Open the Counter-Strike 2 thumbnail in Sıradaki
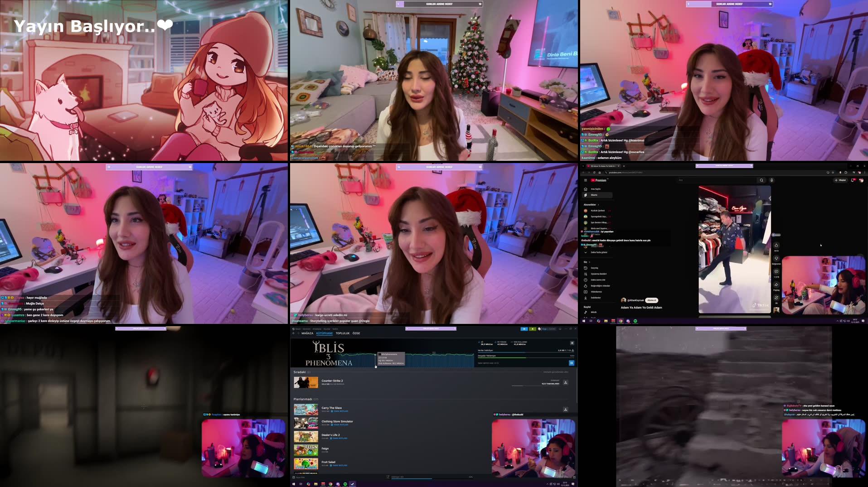 coord(306,382)
